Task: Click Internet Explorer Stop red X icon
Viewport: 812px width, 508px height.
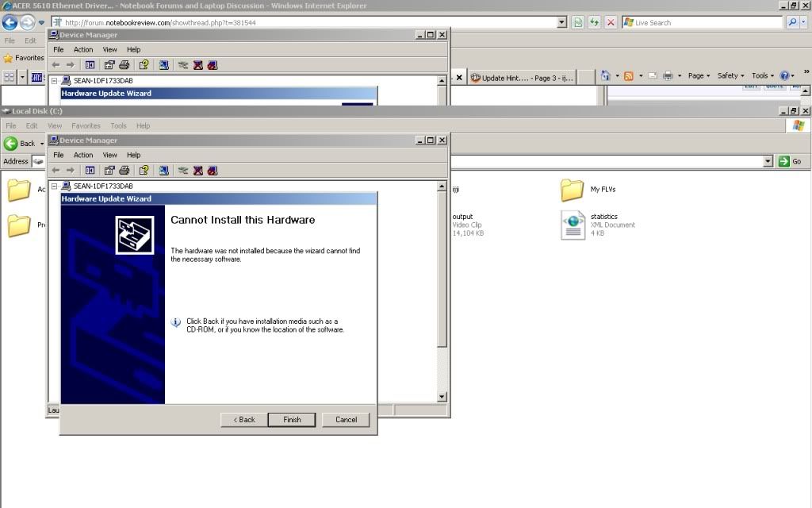Action: 611,22
